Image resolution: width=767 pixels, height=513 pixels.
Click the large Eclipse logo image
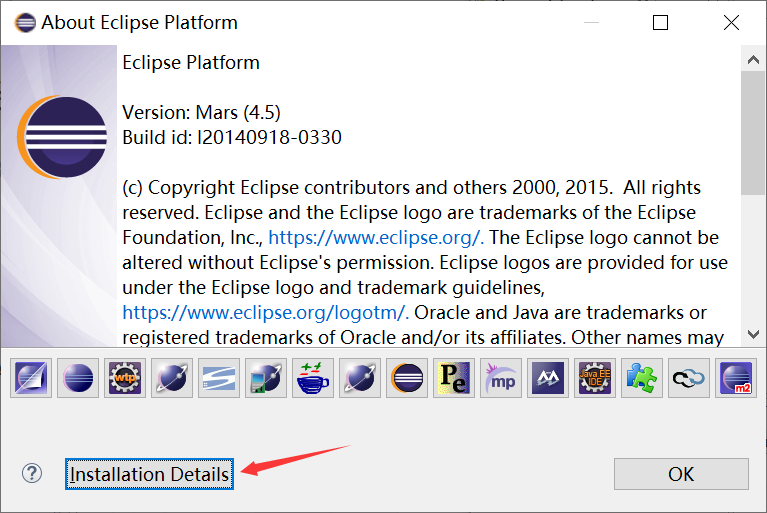[x=62, y=137]
